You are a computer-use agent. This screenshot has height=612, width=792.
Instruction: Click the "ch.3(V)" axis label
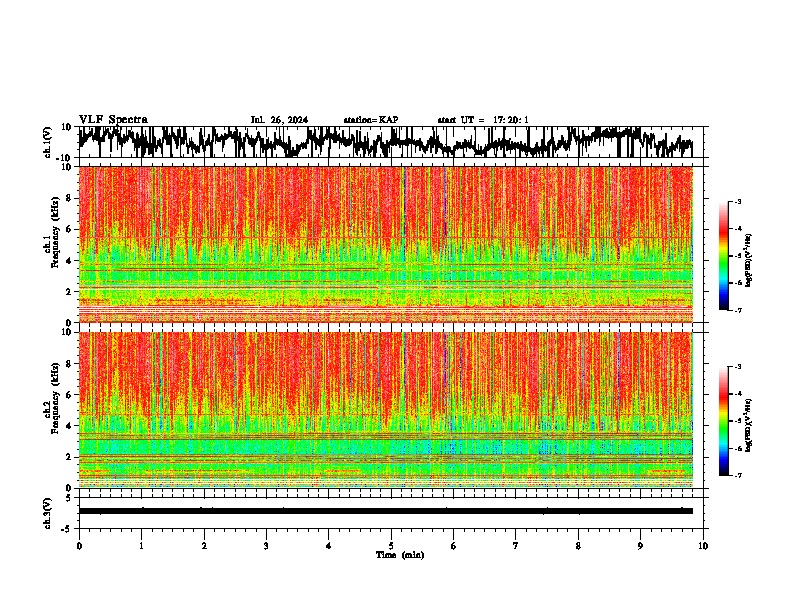[49, 513]
